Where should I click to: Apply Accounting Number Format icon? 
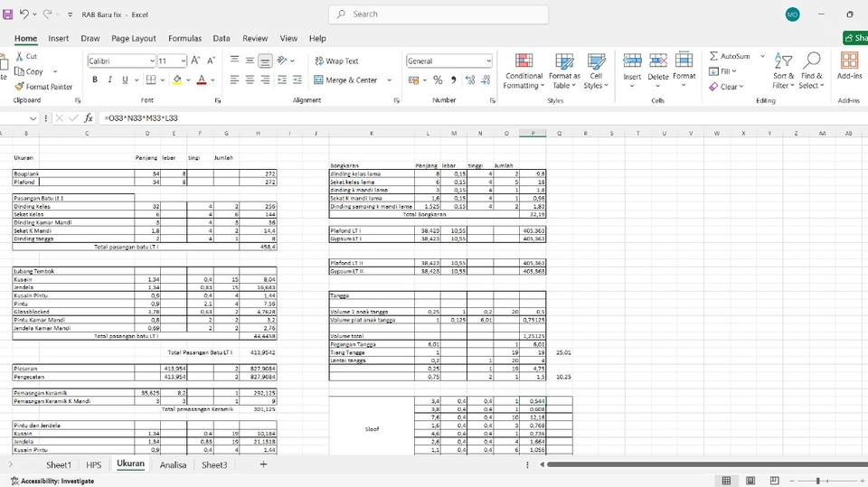(x=413, y=80)
